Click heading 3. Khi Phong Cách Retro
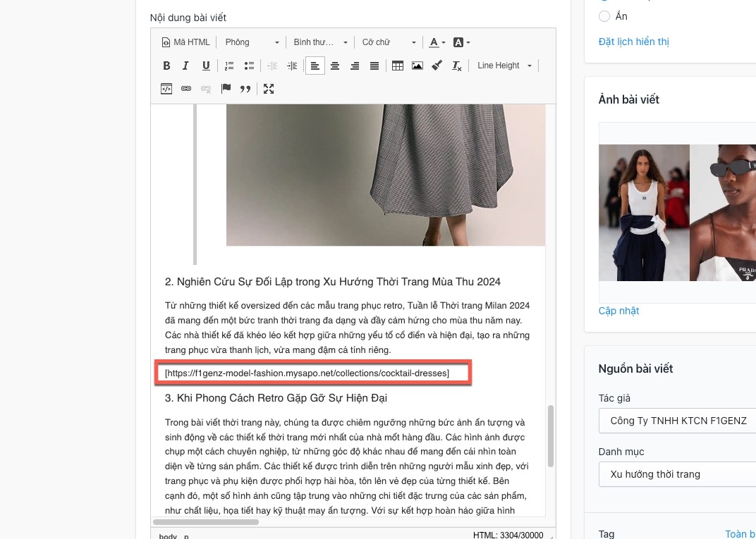756x539 pixels. 276,398
